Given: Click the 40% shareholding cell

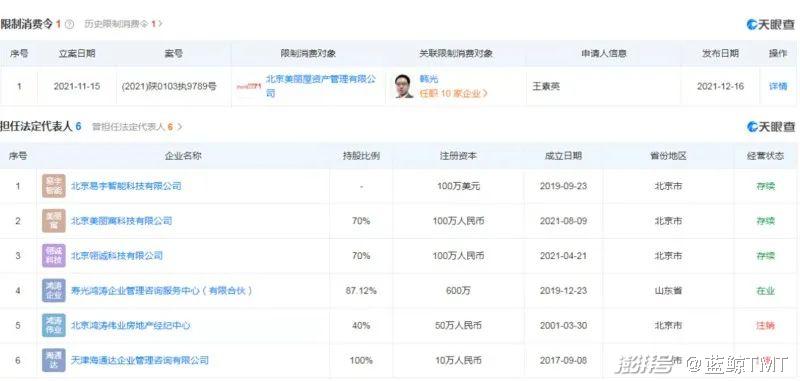Looking at the screenshot, I should [361, 325].
